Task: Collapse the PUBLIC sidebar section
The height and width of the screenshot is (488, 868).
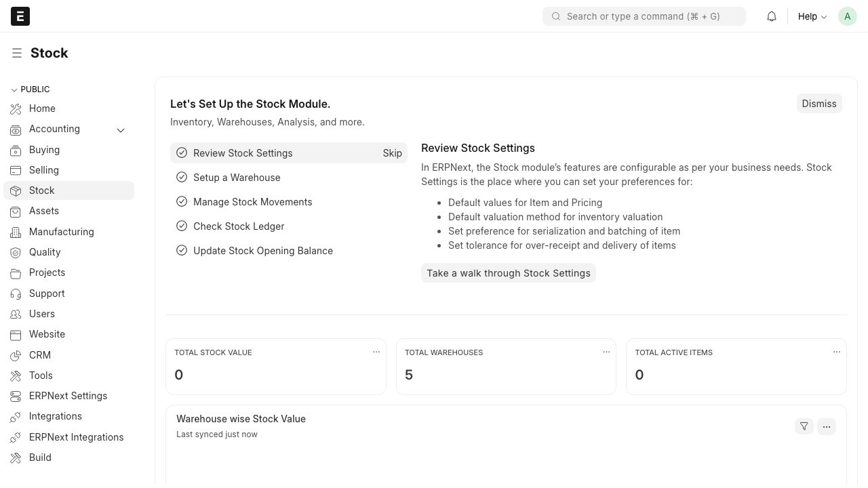Action: click(x=31, y=89)
